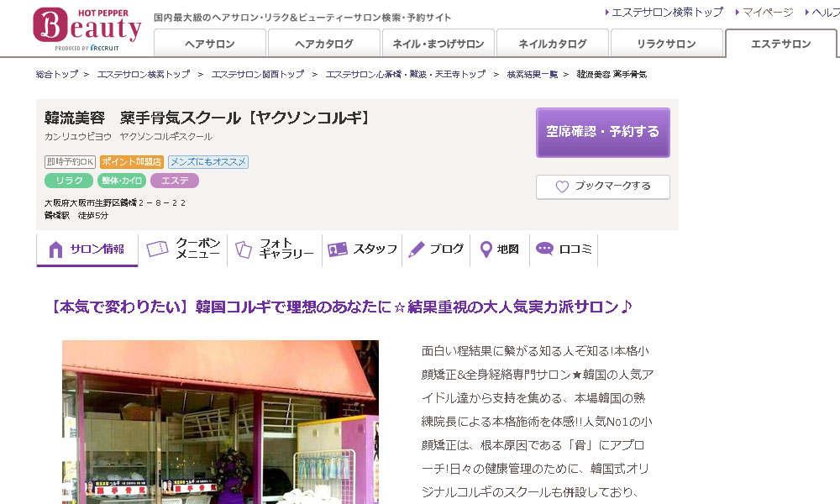The height and width of the screenshot is (504, 840).
Task: Open the リラクサロン tab
Action: (x=666, y=44)
